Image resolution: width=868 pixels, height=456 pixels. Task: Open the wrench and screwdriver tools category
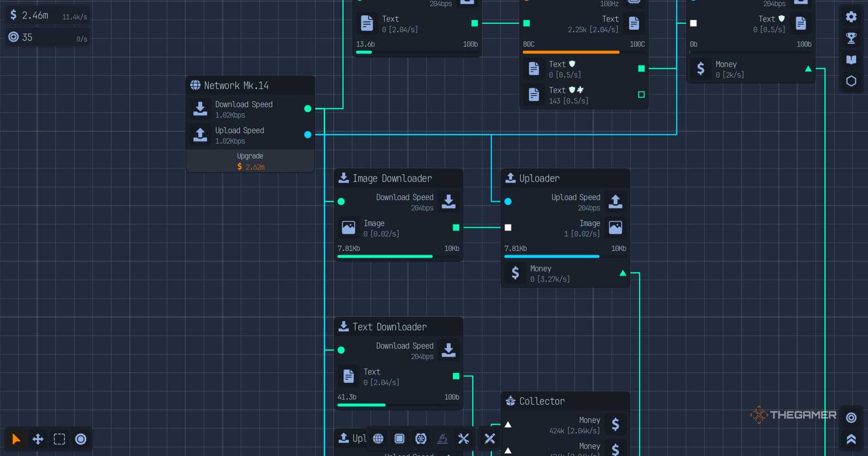463,439
